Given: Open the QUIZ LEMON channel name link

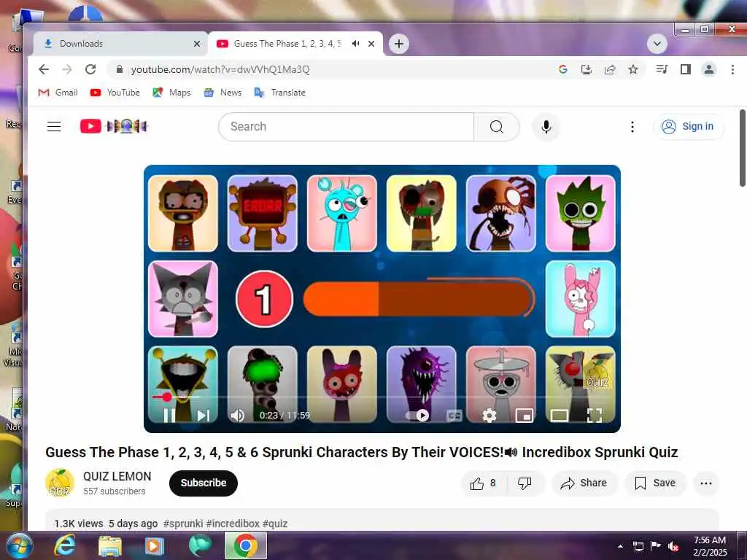Looking at the screenshot, I should pyautogui.click(x=117, y=476).
